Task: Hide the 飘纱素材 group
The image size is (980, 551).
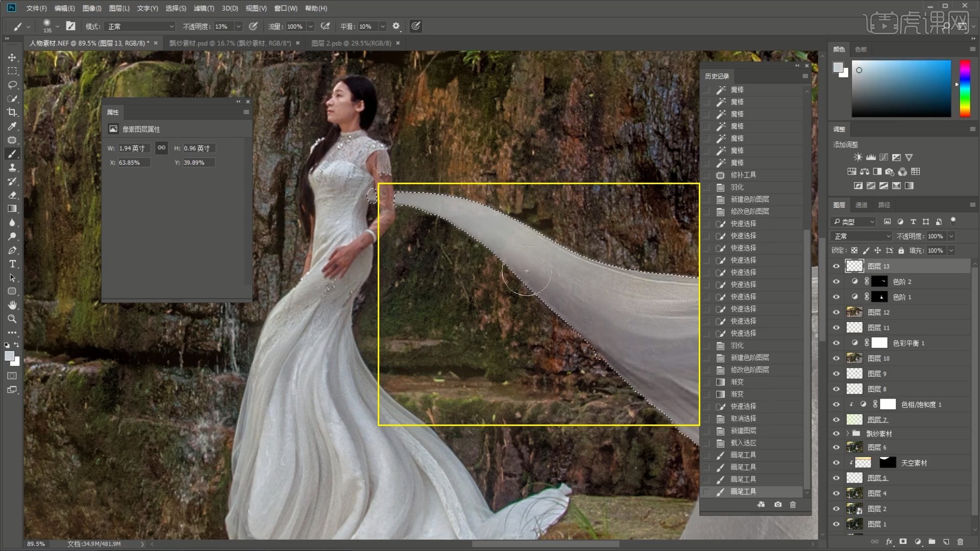Action: click(836, 434)
